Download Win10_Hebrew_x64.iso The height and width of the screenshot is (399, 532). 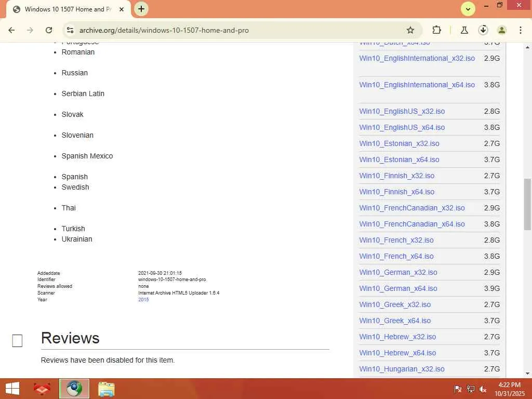397,353
